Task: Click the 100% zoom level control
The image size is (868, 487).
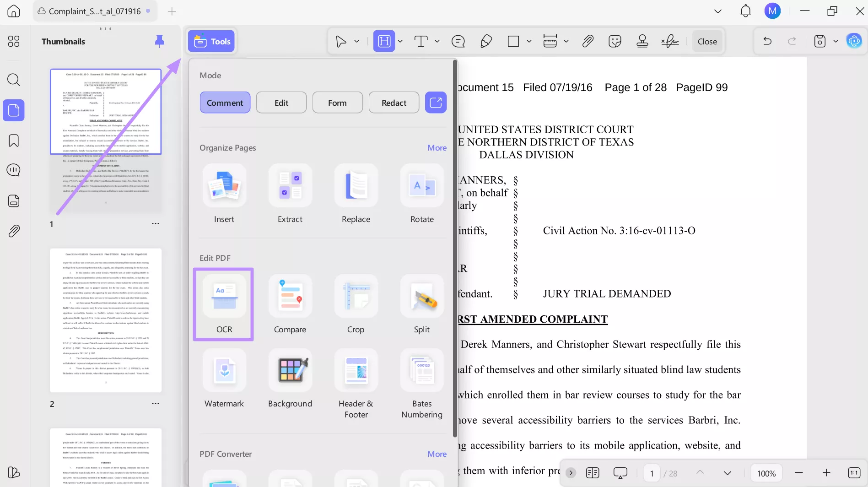Action: click(766, 473)
